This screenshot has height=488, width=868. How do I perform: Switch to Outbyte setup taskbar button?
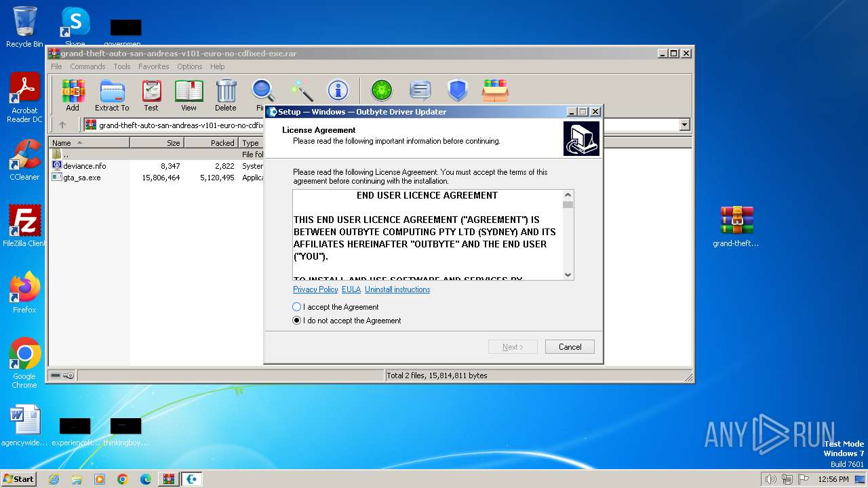click(193, 479)
